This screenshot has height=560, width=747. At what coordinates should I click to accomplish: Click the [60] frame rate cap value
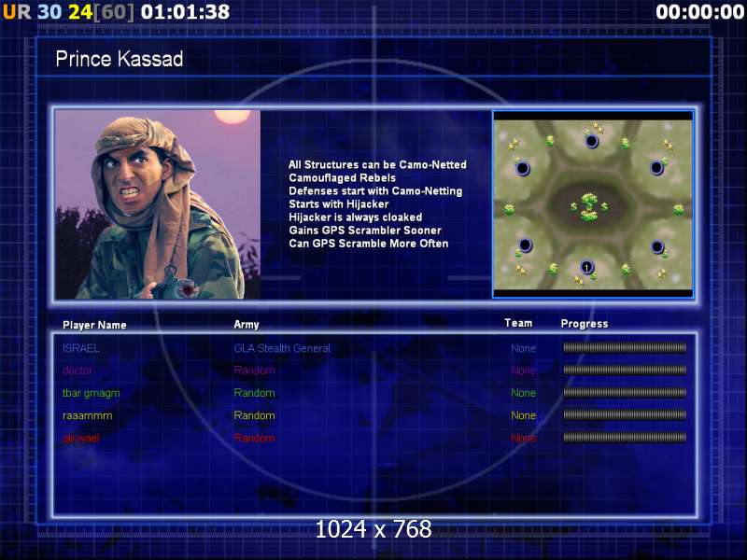click(114, 12)
